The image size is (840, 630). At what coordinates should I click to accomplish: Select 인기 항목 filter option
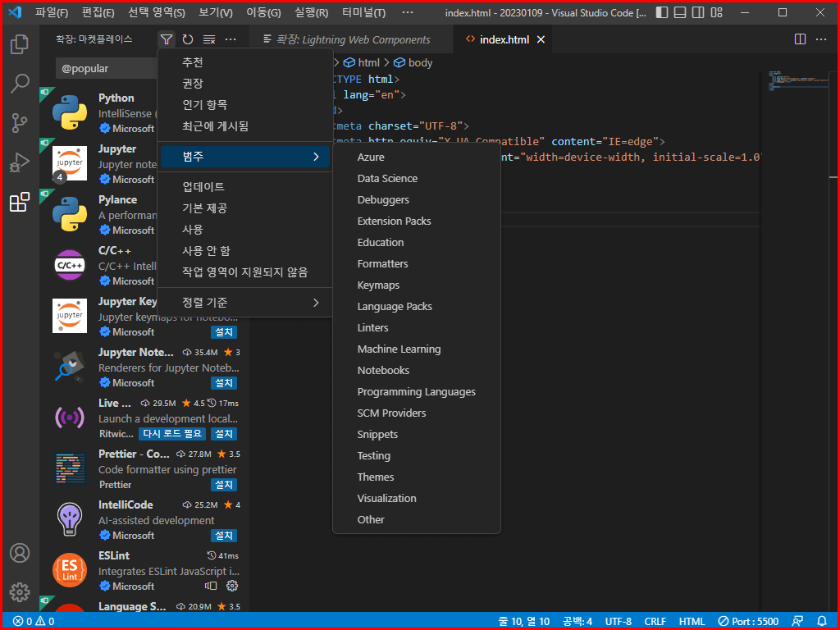coord(244,105)
